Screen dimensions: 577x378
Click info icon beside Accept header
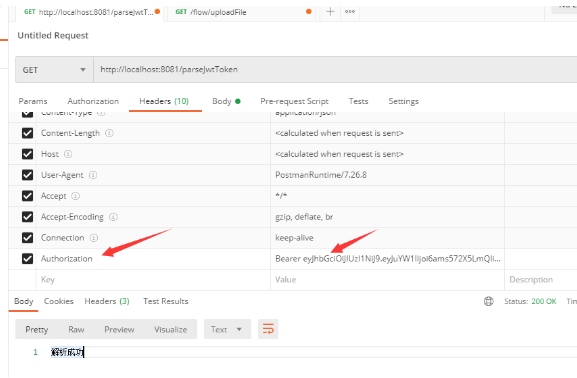(x=75, y=196)
